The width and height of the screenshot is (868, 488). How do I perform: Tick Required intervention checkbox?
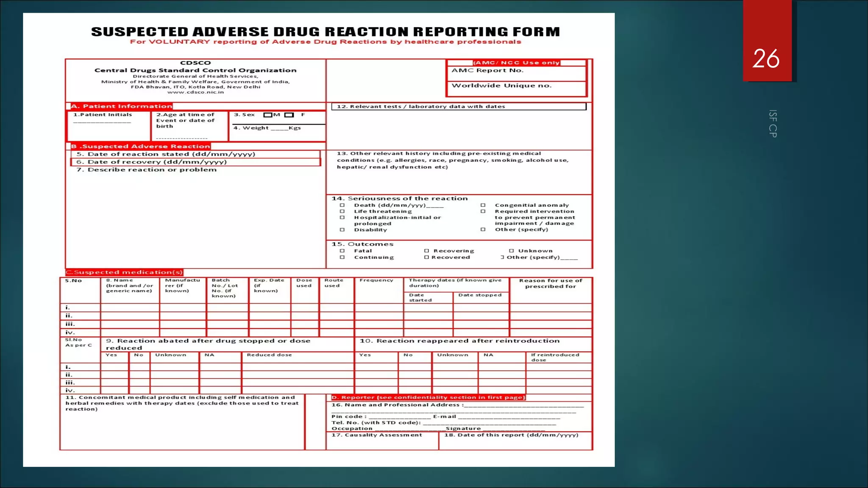point(483,211)
